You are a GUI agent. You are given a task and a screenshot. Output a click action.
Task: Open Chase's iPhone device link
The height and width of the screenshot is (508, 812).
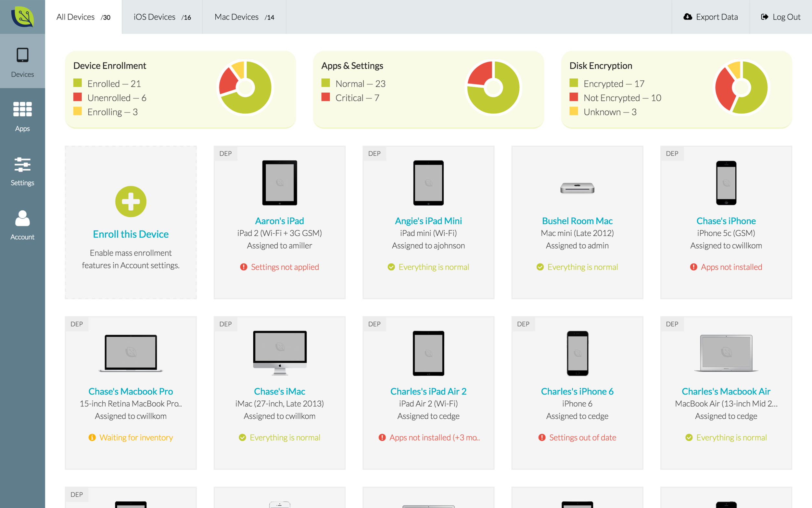(x=726, y=221)
